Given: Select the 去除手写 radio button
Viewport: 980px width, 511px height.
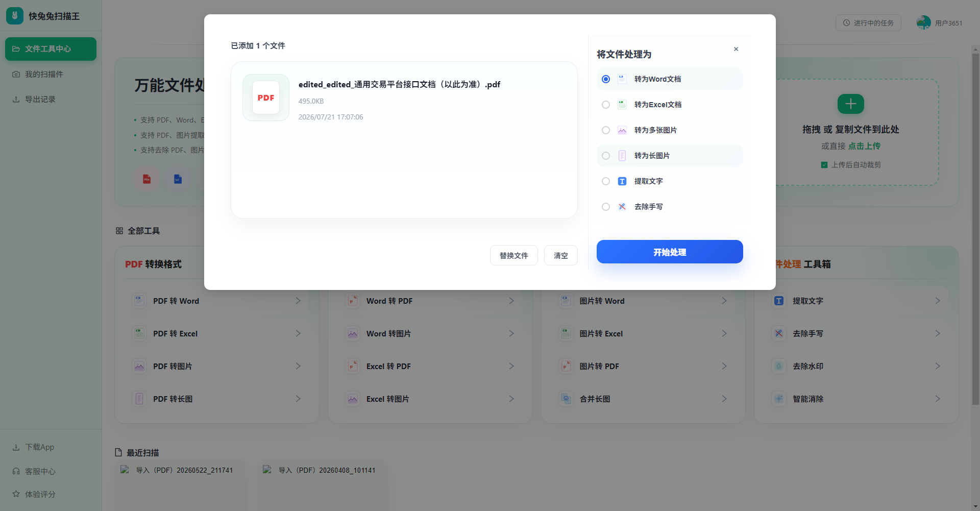Looking at the screenshot, I should point(606,207).
